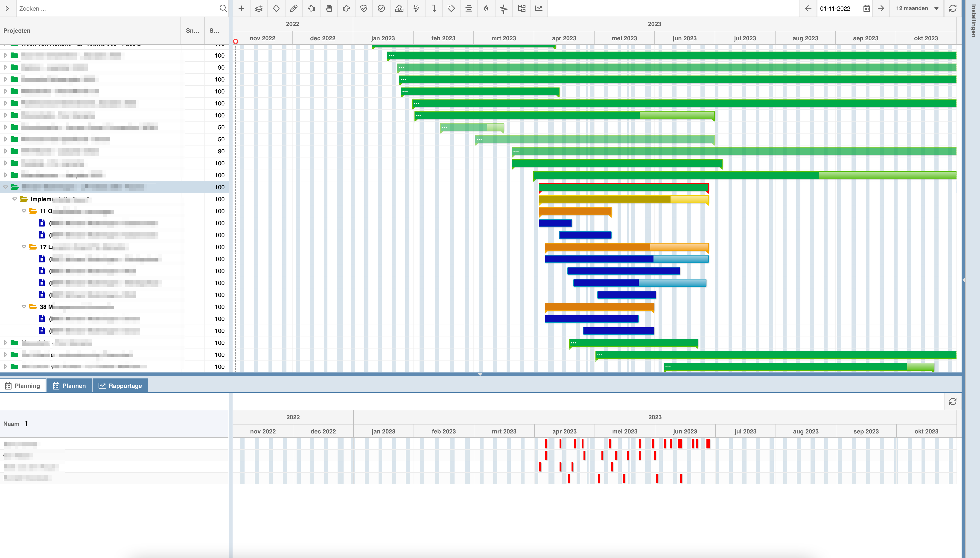Click the upload tray icon
The height and width of the screenshot is (558, 980).
coord(399,9)
